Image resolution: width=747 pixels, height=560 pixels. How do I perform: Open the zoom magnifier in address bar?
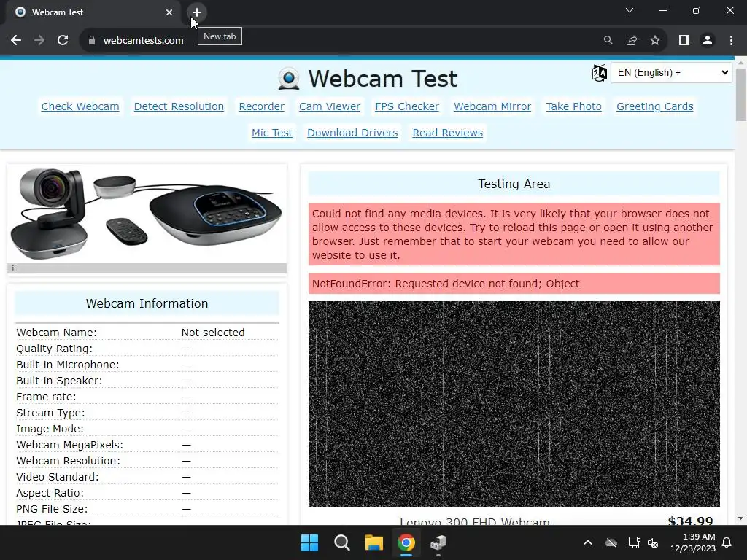[608, 41]
